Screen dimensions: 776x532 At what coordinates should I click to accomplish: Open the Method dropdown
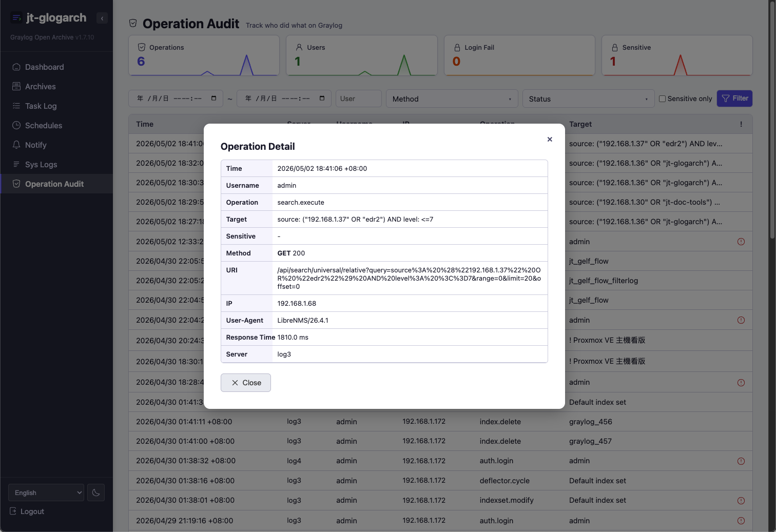pos(452,98)
